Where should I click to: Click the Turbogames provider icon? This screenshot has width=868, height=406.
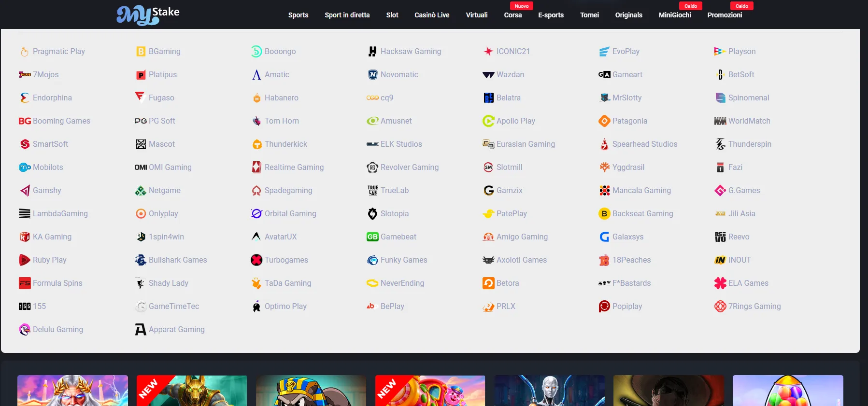256,260
